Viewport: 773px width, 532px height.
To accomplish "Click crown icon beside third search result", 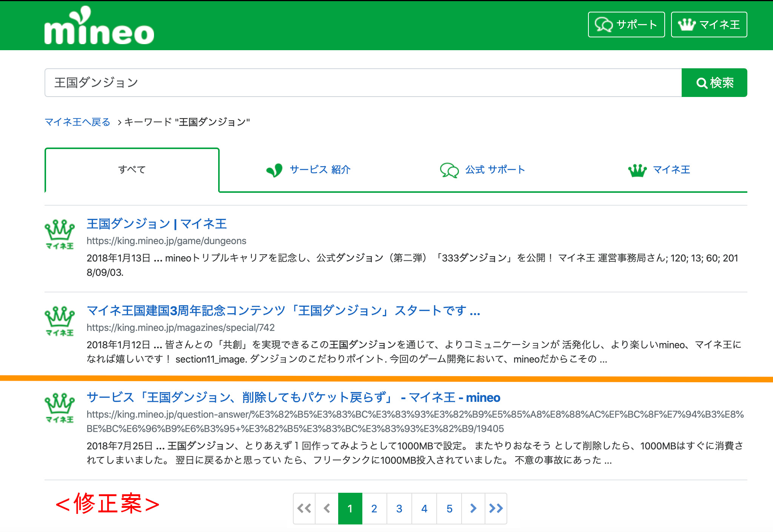I will pos(60,408).
